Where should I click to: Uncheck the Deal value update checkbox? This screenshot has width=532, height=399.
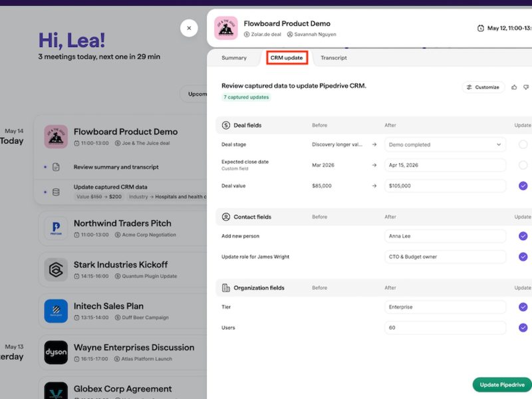coord(523,186)
